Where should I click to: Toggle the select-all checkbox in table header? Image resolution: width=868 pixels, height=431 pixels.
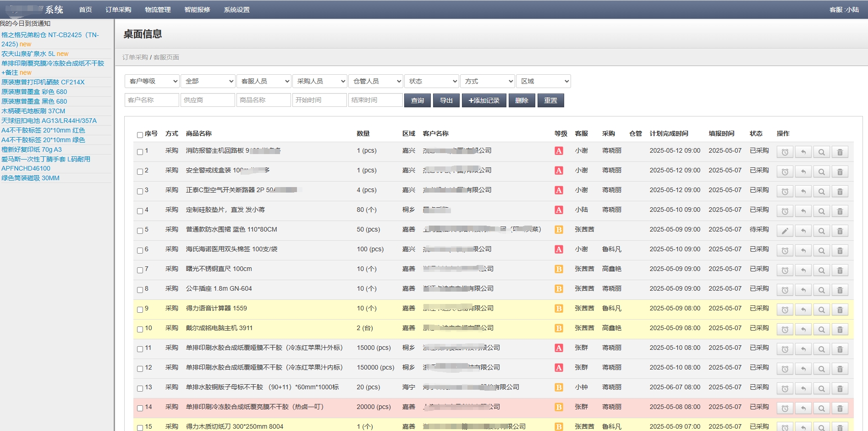click(x=140, y=135)
